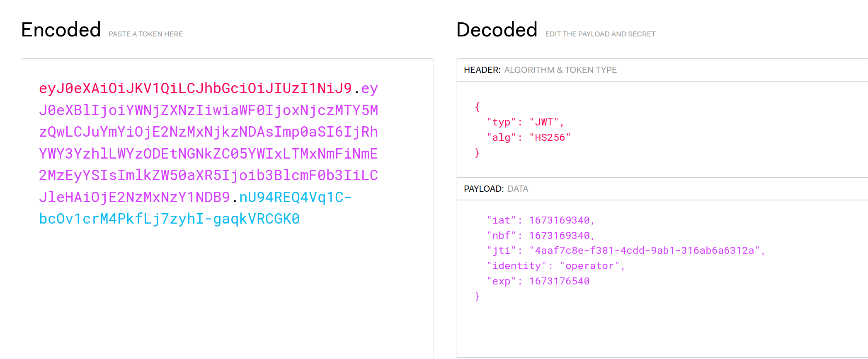This screenshot has width=868, height=359.
Task: Click the nbf timestamp value
Action: tap(559, 236)
